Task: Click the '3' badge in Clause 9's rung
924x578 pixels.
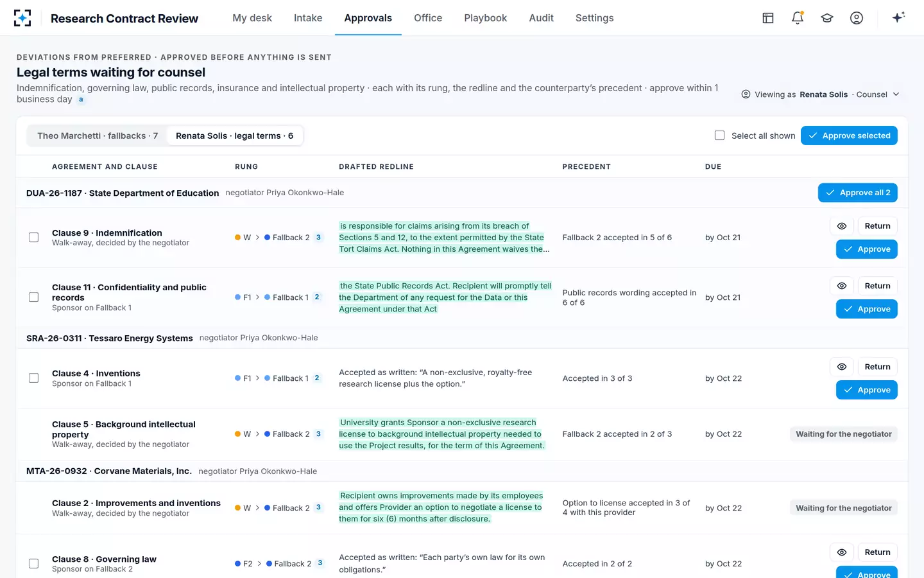Action: coord(318,238)
